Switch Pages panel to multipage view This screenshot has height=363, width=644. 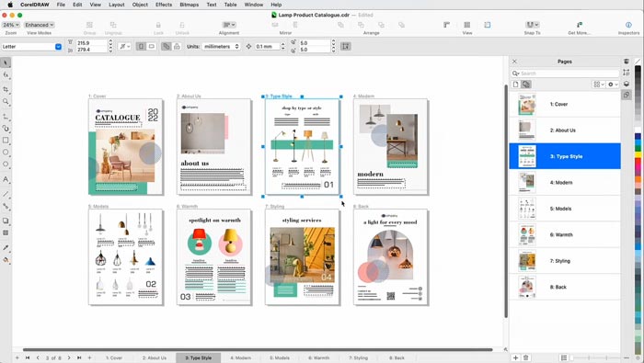click(x=526, y=84)
